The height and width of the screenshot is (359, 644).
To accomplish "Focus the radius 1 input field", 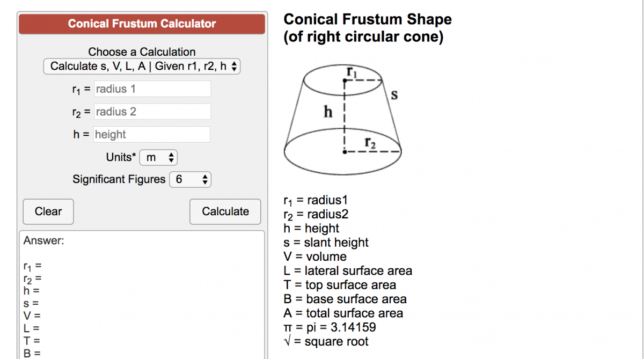I will click(x=152, y=89).
